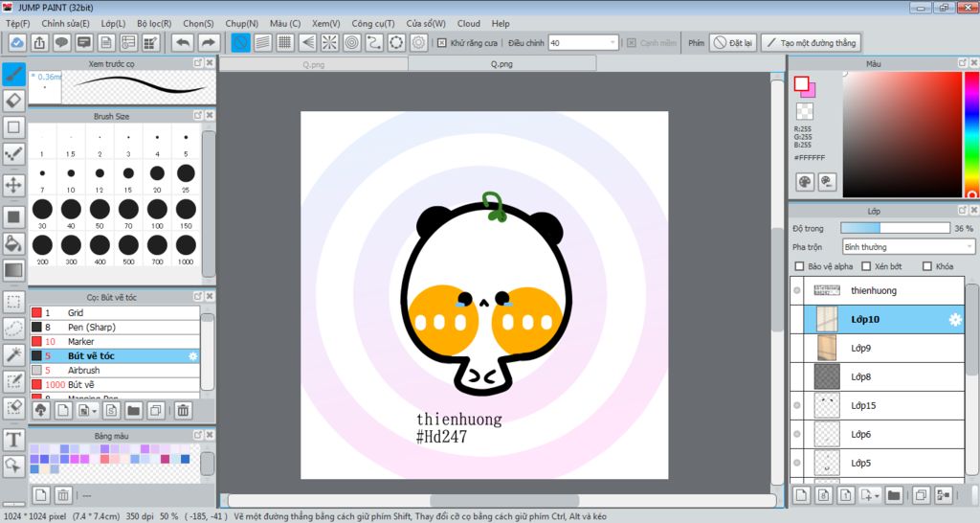The width and height of the screenshot is (980, 523).
Task: Click the hue spectrum bar
Action: click(x=971, y=134)
